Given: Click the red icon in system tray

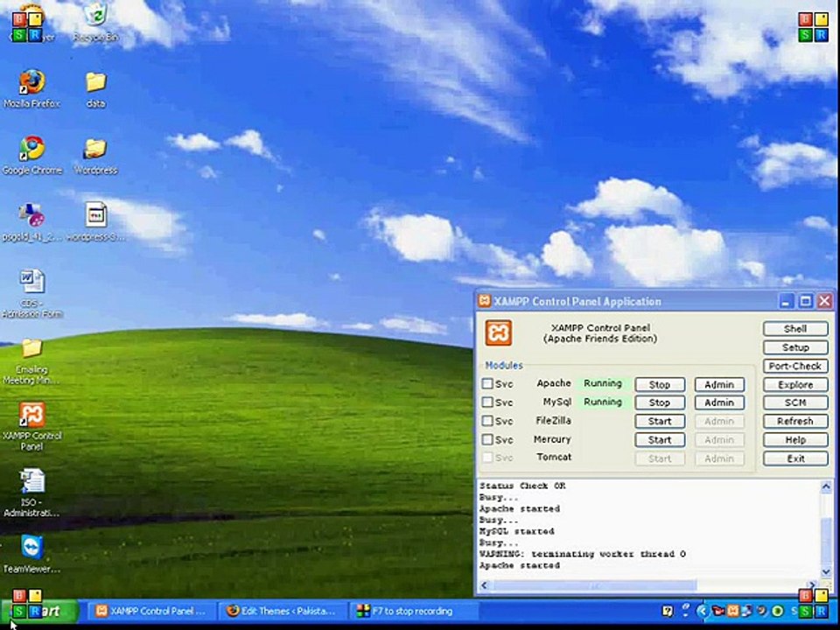Looking at the screenshot, I should (718, 611).
